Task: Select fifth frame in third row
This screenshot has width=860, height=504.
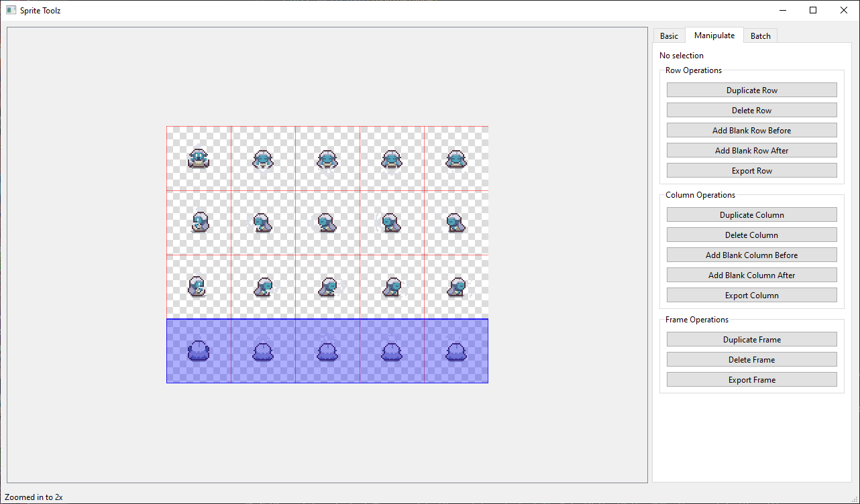Action: tap(456, 287)
